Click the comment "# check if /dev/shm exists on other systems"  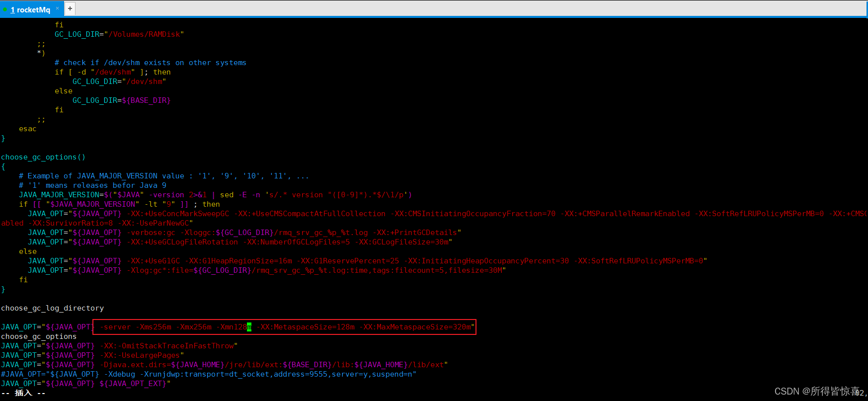click(x=151, y=63)
